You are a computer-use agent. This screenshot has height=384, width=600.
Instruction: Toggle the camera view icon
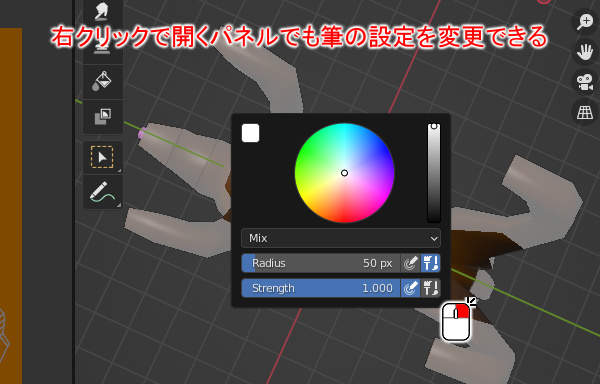coord(585,82)
